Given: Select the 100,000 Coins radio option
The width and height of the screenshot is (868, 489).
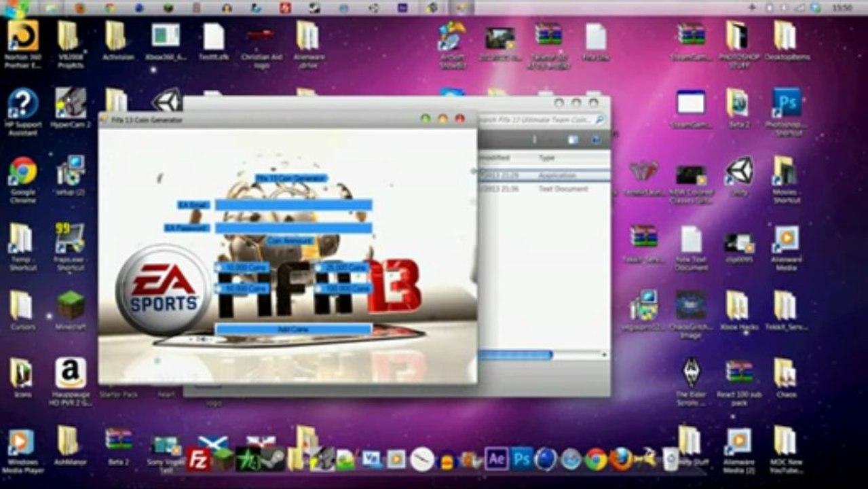Looking at the screenshot, I should tap(343, 289).
